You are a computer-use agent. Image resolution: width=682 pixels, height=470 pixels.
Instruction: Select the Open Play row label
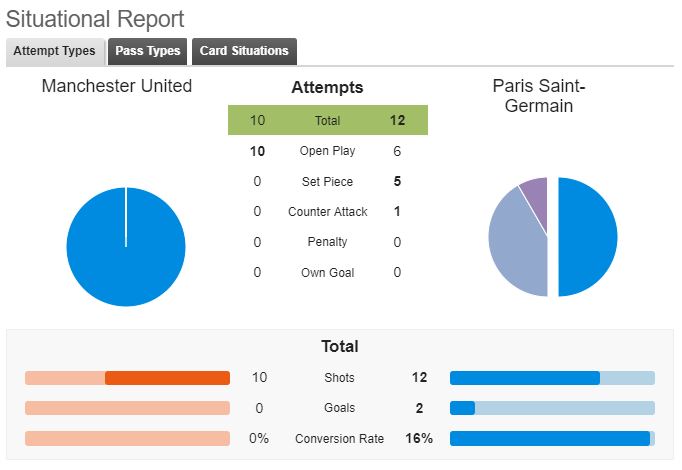[328, 151]
